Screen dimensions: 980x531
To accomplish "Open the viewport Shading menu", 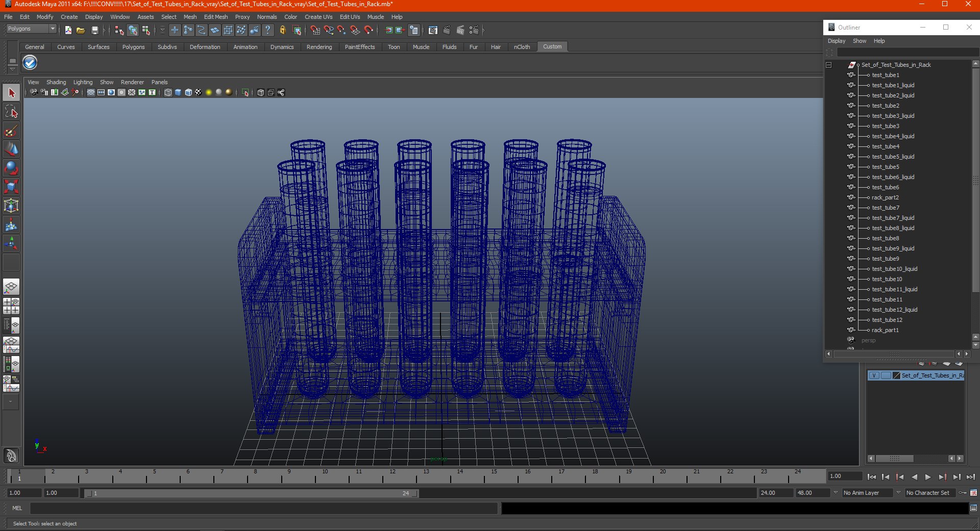I will (x=56, y=82).
